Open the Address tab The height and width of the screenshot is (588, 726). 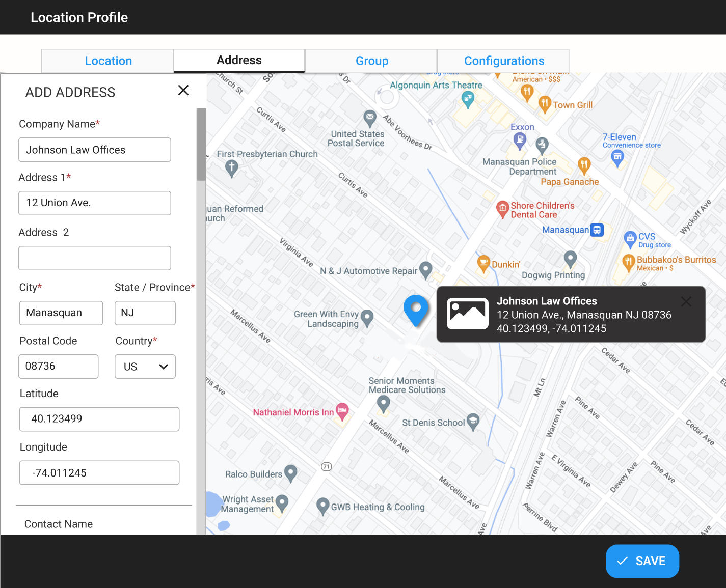(239, 61)
